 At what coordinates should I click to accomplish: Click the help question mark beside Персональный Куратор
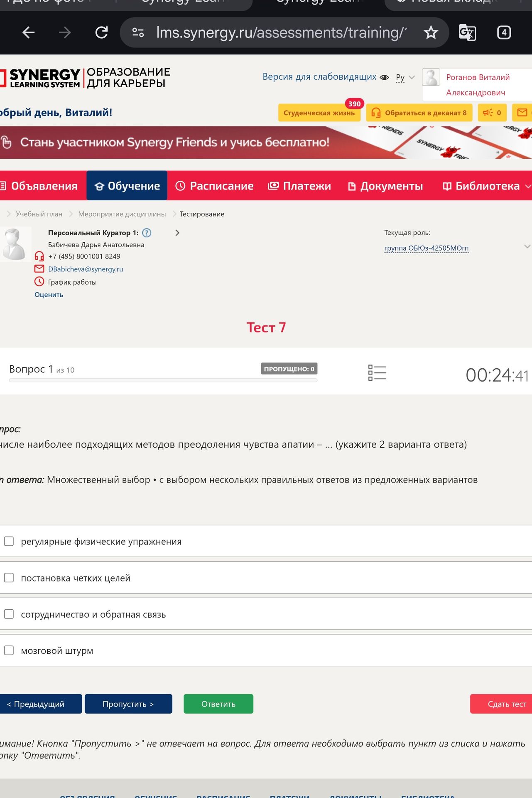(x=147, y=233)
